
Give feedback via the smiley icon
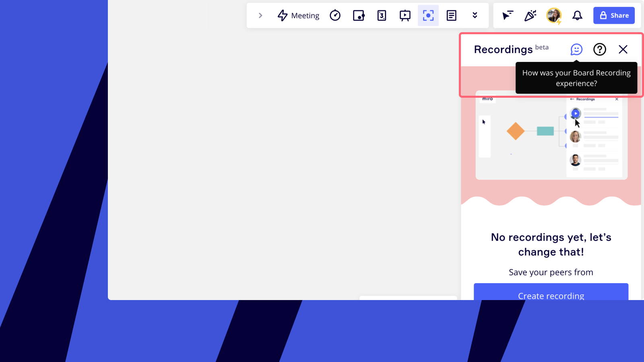click(x=576, y=49)
